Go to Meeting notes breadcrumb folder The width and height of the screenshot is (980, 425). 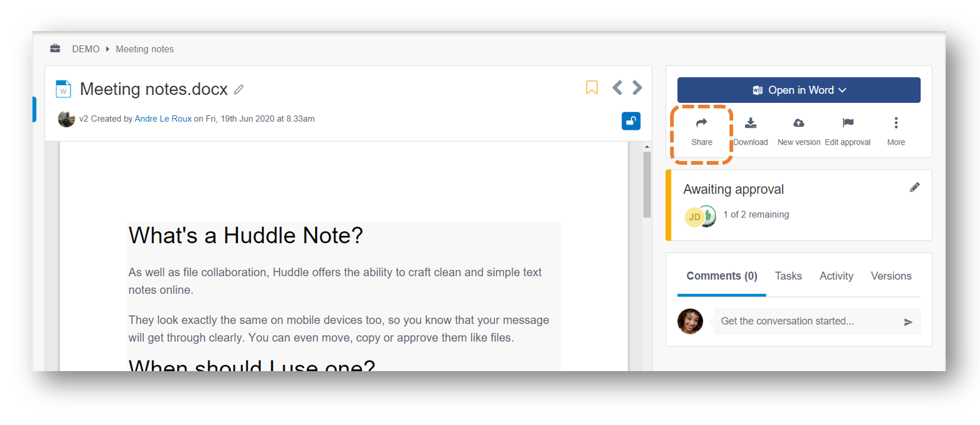(x=145, y=49)
